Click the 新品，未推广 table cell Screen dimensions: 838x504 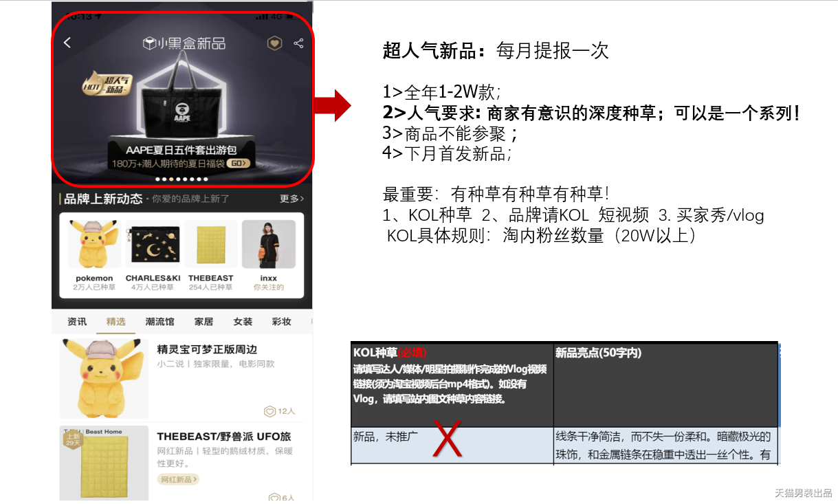click(x=452, y=446)
